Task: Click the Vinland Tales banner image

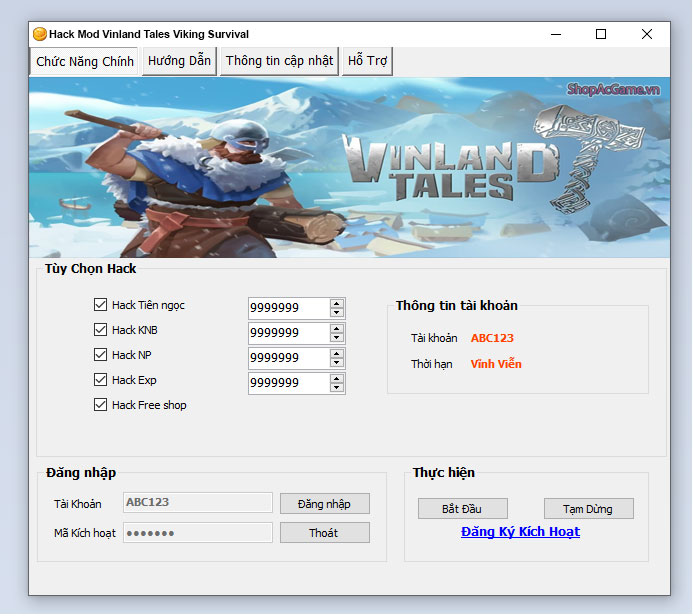Action: [x=349, y=167]
